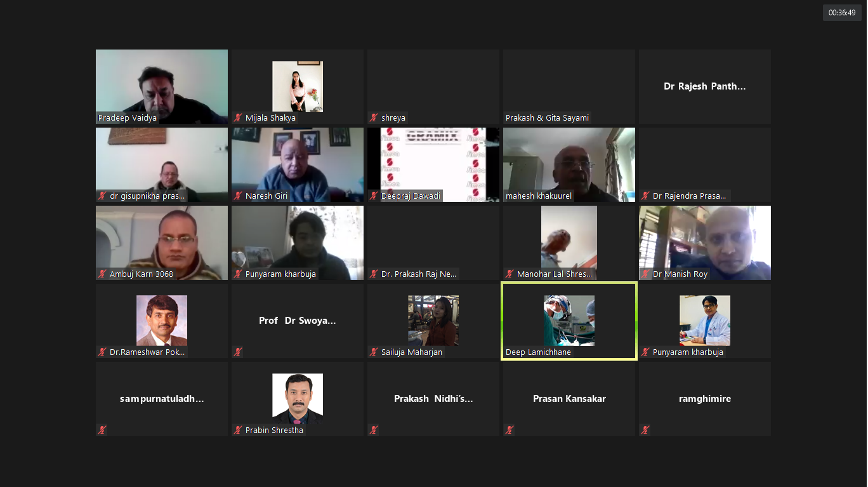The image size is (868, 487).
Task: Click the muted mic icon next to Prabin Shrestha
Action: pyautogui.click(x=239, y=430)
